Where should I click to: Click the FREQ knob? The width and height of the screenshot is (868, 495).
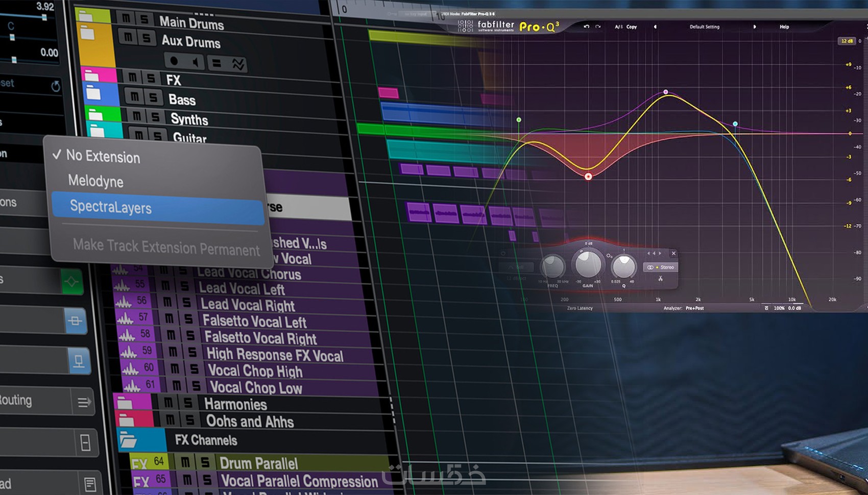tap(553, 266)
